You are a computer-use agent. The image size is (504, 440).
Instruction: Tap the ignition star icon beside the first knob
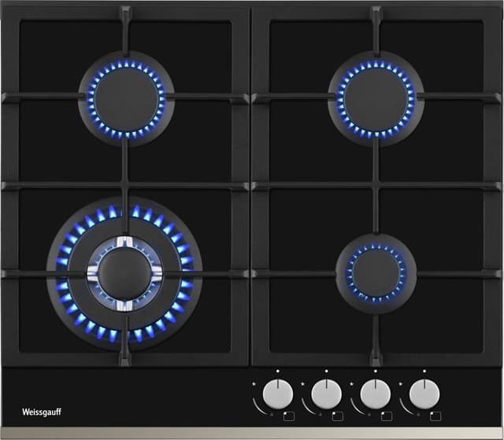254,385
